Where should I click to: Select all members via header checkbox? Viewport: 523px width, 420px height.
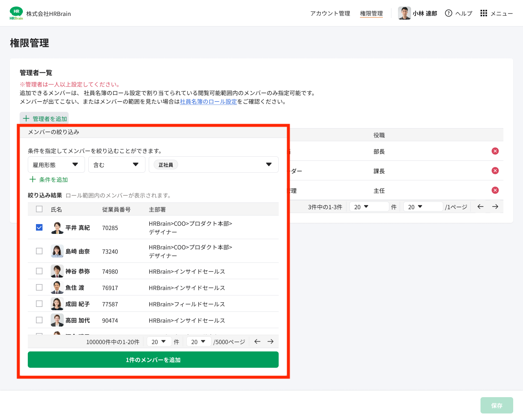[x=39, y=209]
